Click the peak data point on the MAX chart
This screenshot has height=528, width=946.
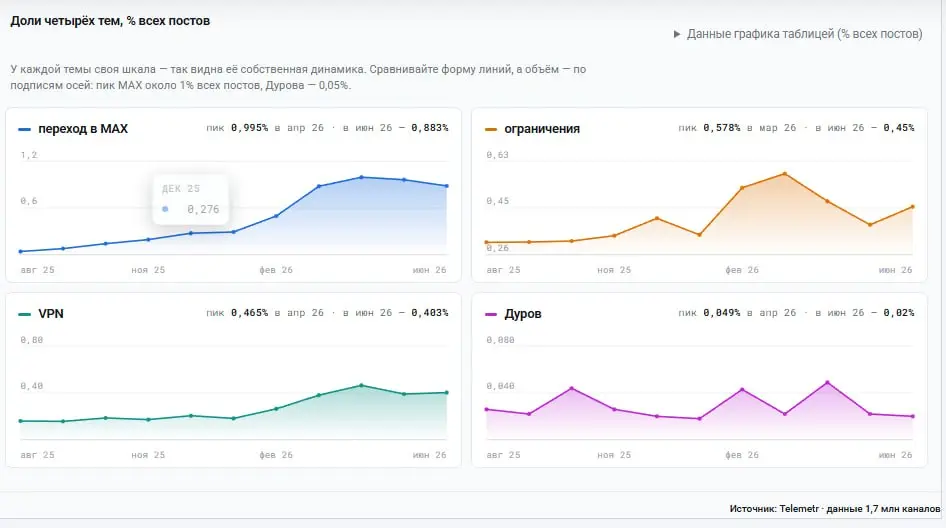tap(361, 177)
